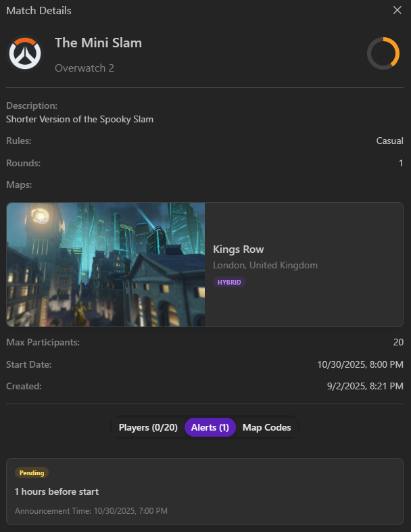The height and width of the screenshot is (532, 411).
Task: Open the 1 hours before start alert
Action: point(57,491)
